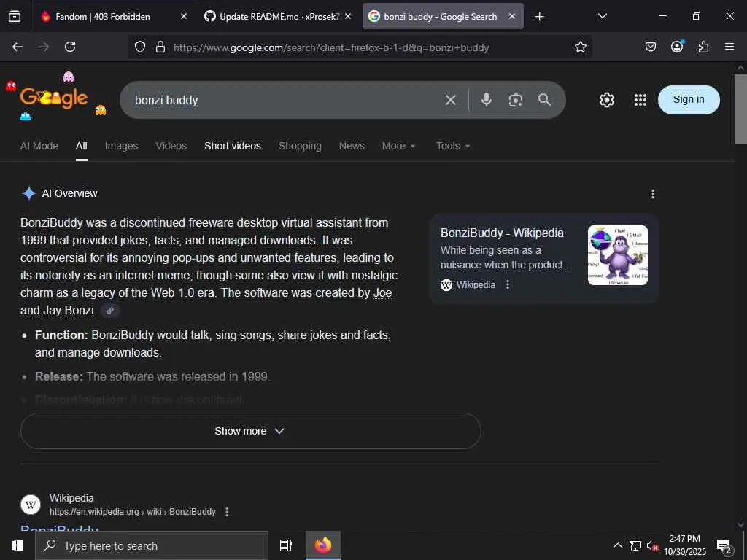This screenshot has height=560, width=747.
Task: Open Google quick settings gear
Action: (x=606, y=100)
